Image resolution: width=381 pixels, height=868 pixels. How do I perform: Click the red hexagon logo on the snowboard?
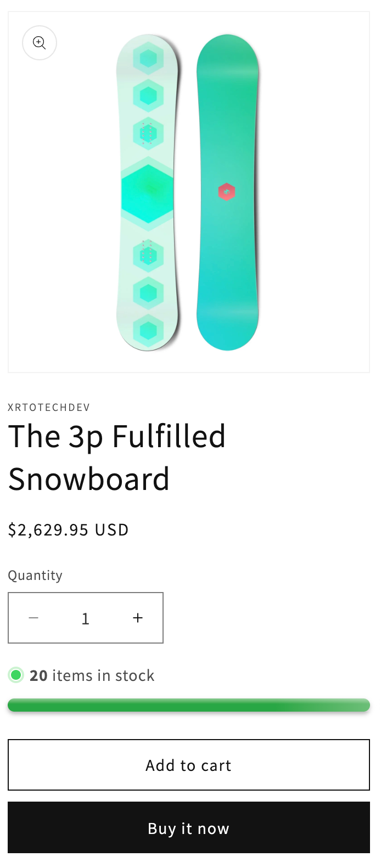tap(227, 191)
